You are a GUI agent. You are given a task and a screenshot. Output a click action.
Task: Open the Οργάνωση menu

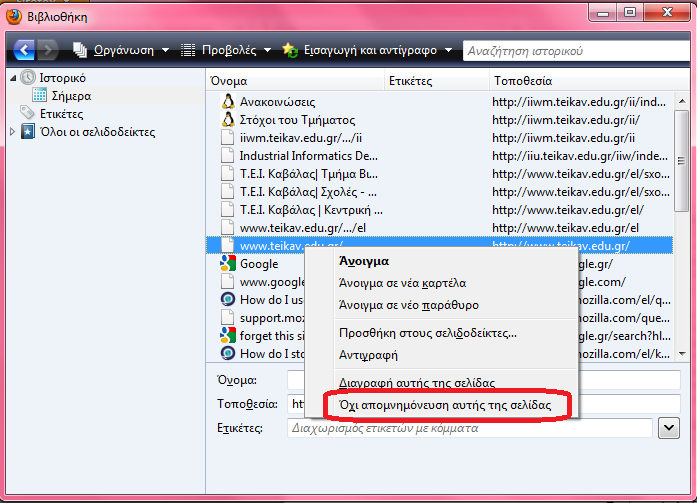point(121,50)
